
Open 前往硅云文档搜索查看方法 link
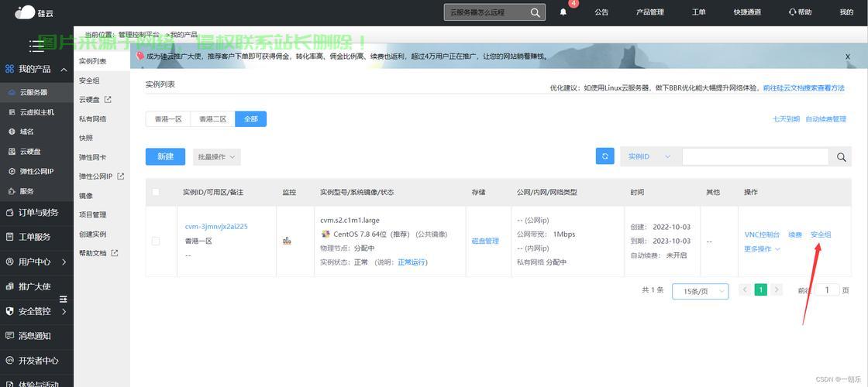pyautogui.click(x=804, y=88)
